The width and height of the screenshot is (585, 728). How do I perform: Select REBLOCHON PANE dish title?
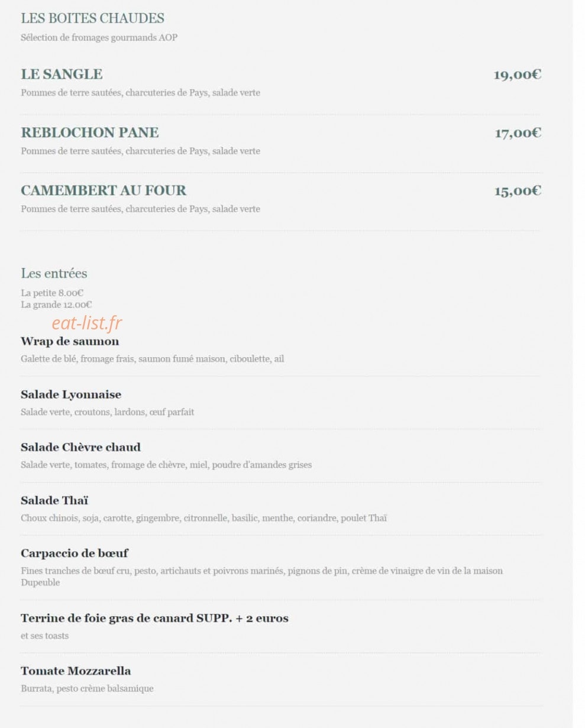coord(90,132)
